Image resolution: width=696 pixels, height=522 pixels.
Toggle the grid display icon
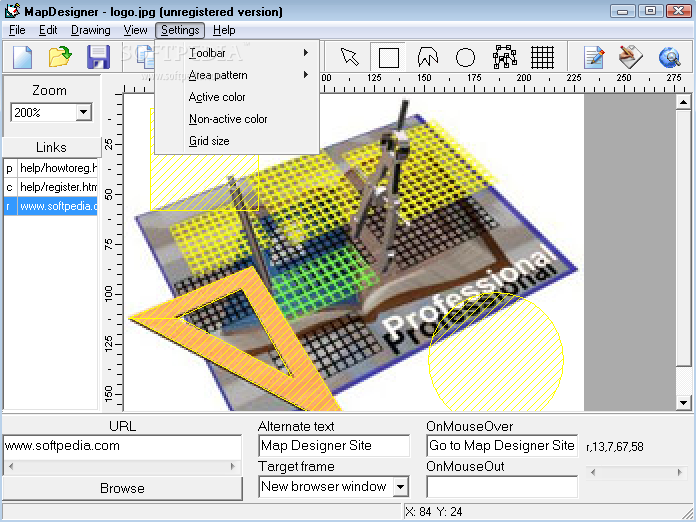click(542, 57)
